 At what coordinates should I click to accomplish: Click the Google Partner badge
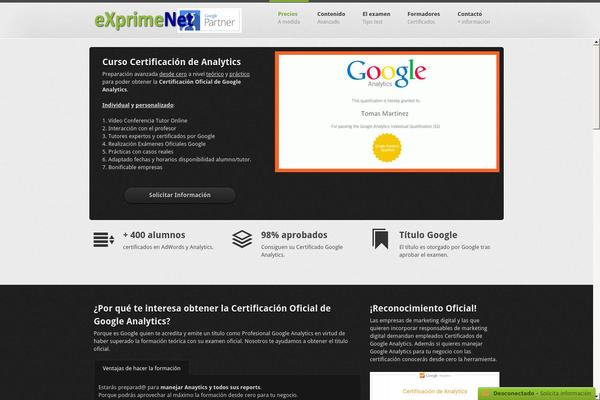[210, 20]
